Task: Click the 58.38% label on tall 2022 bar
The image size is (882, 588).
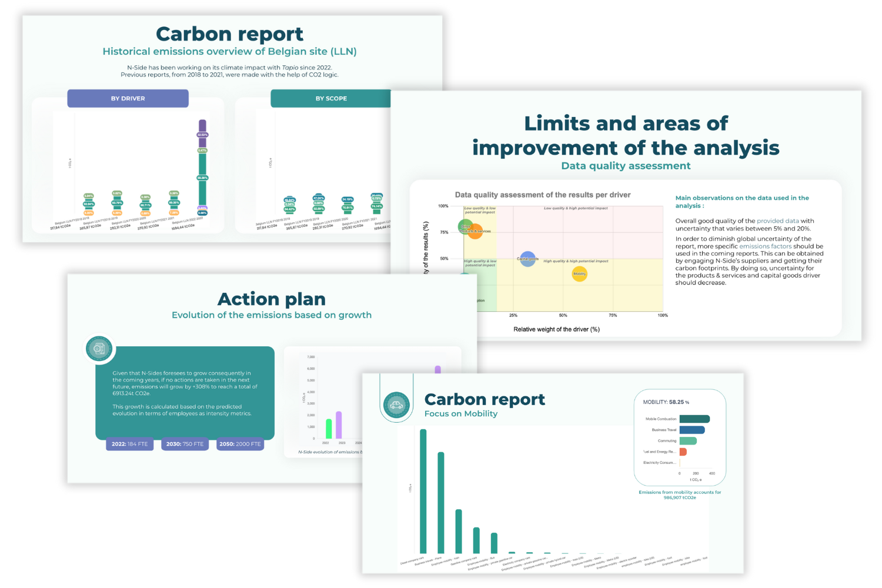Action: 202,178
